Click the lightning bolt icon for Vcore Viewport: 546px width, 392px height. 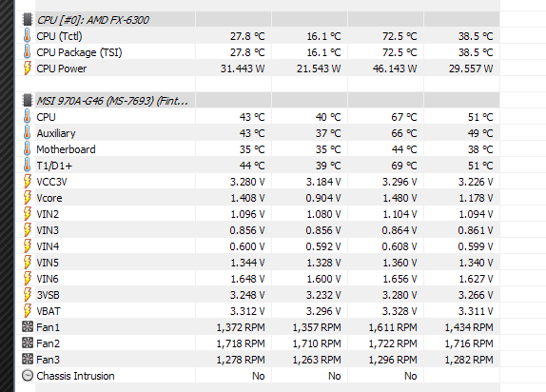click(x=28, y=198)
